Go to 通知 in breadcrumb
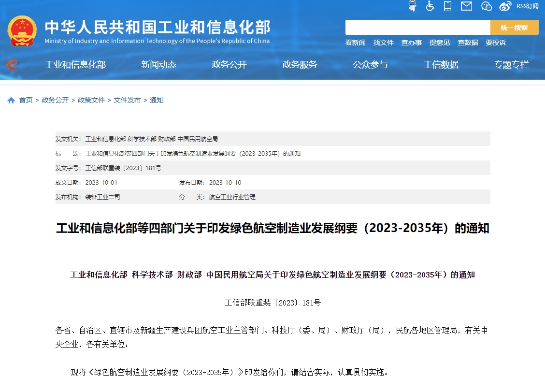Viewport: 545px width, 392px height. (157, 100)
